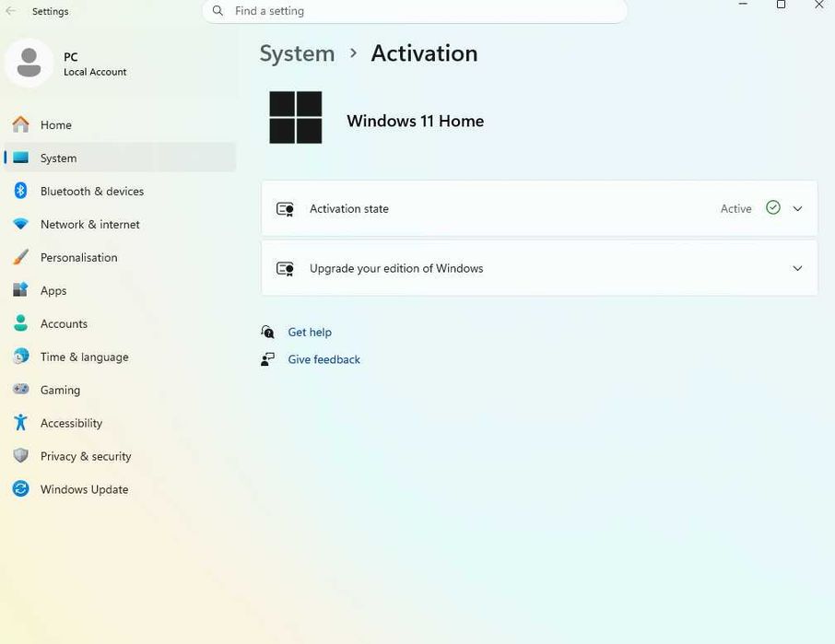Click System in the breadcrumb
Image resolution: width=835 pixels, height=644 pixels.
coord(297,53)
